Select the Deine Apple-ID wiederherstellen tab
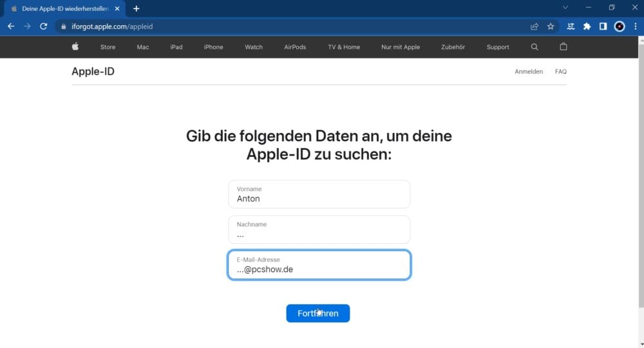The image size is (644, 348). [64, 8]
